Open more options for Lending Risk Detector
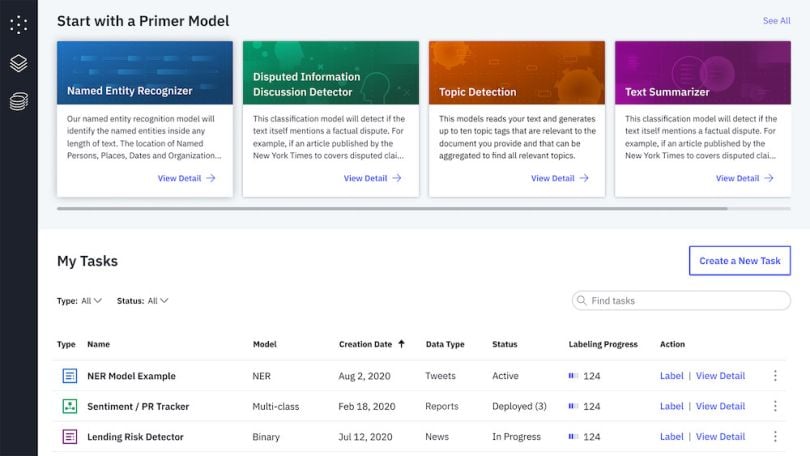 [775, 436]
